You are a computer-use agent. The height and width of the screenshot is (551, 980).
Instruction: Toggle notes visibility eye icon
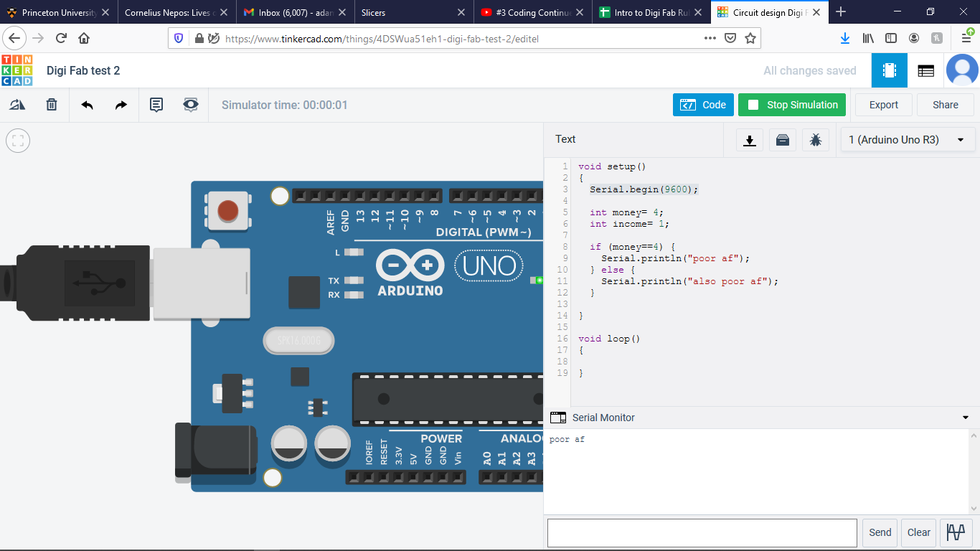coord(190,105)
